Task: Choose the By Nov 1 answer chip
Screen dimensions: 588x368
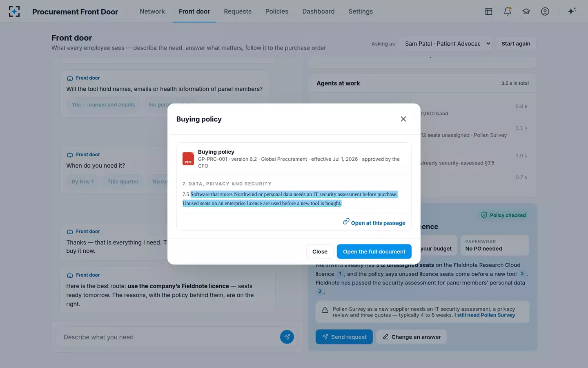Action: click(82, 182)
